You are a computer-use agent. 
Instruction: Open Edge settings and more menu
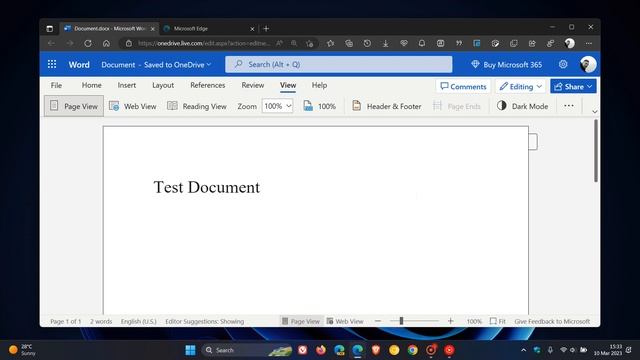(588, 43)
